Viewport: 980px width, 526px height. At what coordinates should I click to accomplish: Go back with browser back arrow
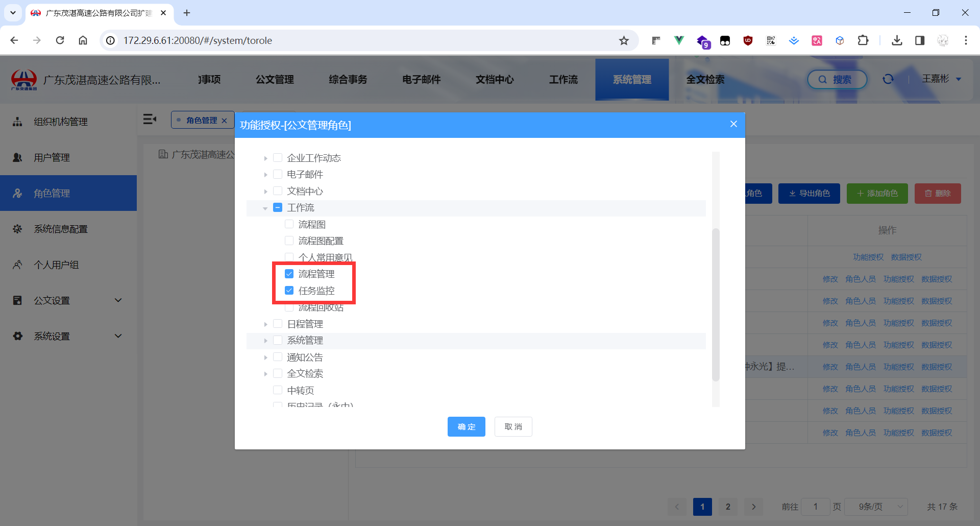tap(14, 40)
